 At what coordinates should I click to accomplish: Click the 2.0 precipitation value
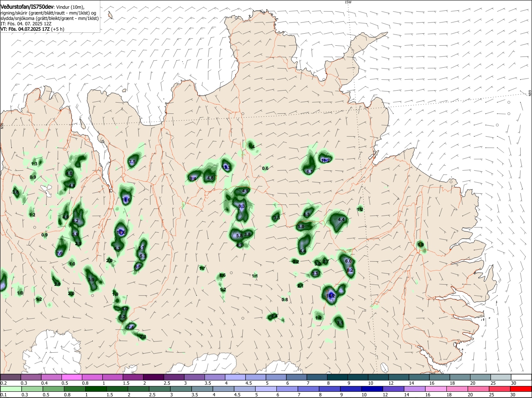click(x=71, y=293)
